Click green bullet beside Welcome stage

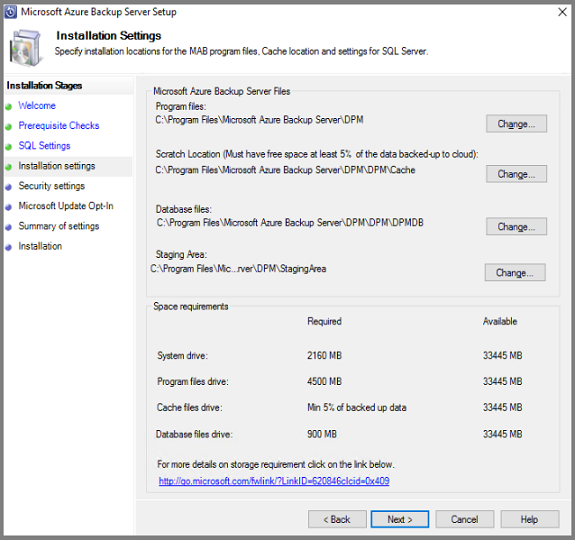(9, 107)
